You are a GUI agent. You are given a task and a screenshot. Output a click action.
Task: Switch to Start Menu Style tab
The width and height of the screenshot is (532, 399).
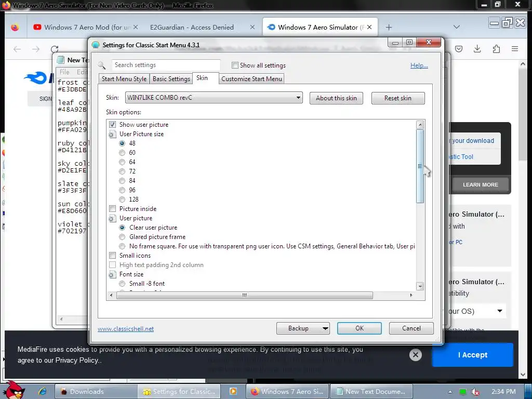click(124, 79)
